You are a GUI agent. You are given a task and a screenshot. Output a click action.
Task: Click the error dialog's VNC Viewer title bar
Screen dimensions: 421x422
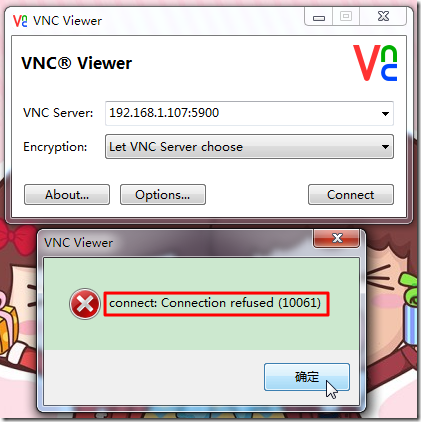[177, 243]
